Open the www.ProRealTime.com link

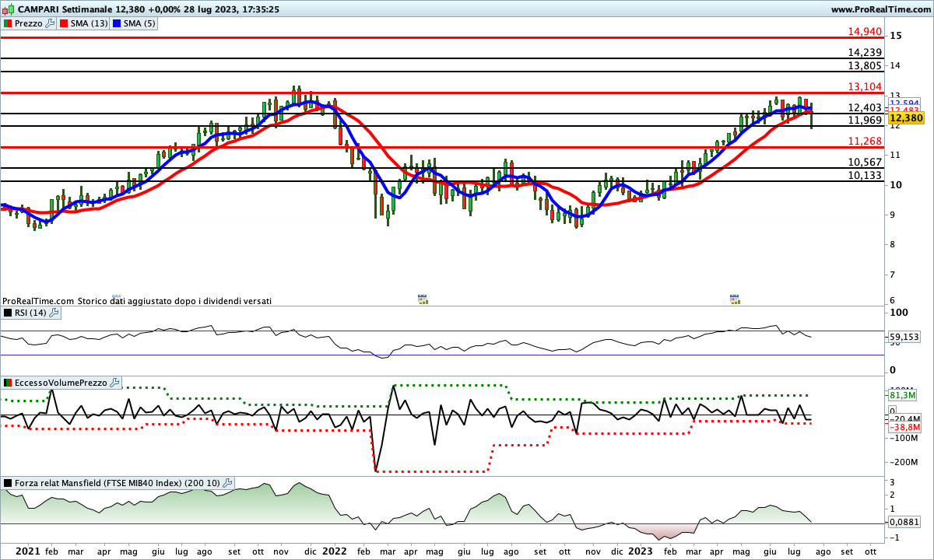point(881,9)
